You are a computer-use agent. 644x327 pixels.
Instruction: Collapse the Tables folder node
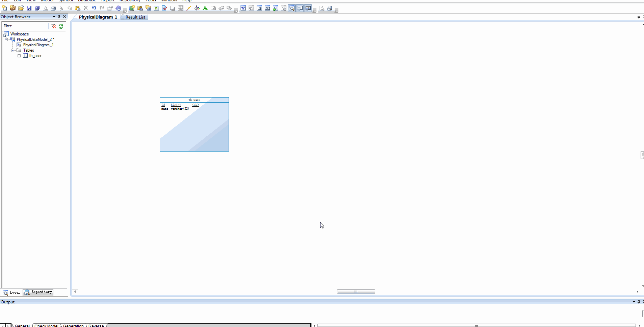pos(12,50)
